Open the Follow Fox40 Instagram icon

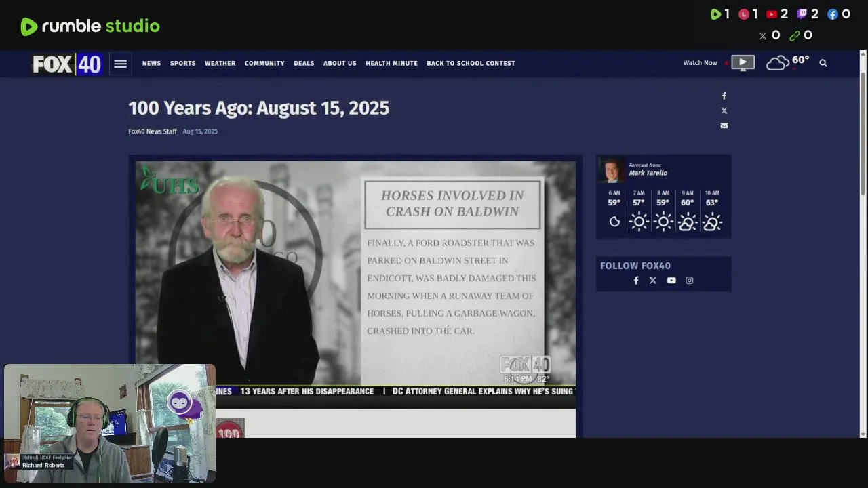point(690,281)
